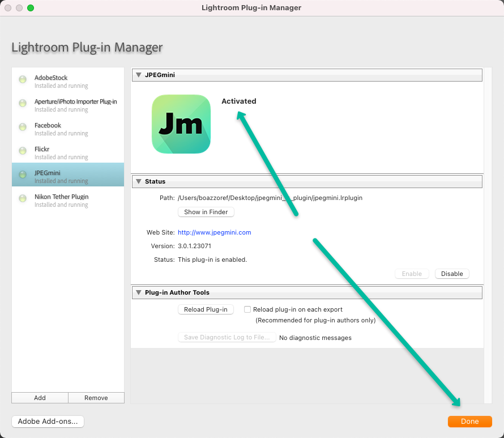Screen dimensions: 504x438
Task: Click 'This plug-in is enabled.' status text
Action: click(x=212, y=260)
